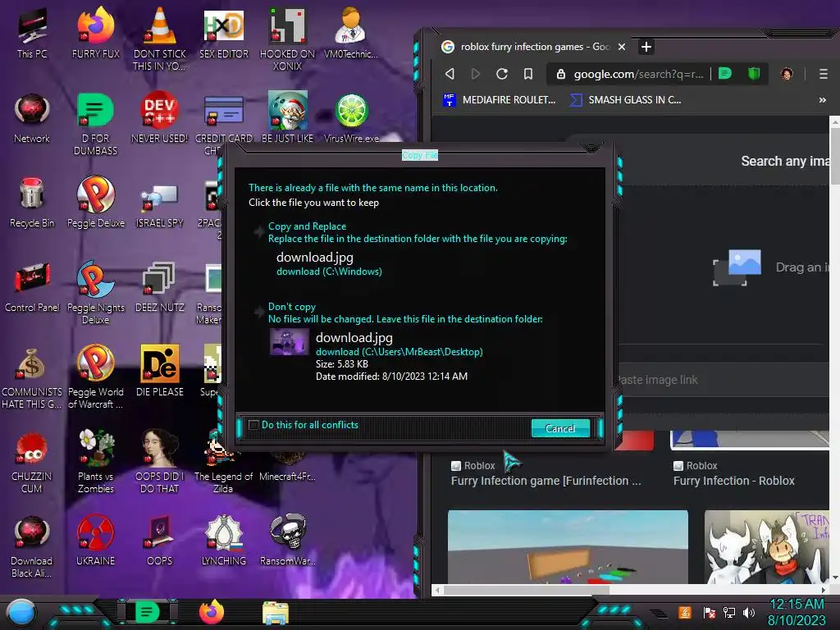Open the DIE PLEASE shortcut
The width and height of the screenshot is (840, 630).
pyautogui.click(x=159, y=372)
